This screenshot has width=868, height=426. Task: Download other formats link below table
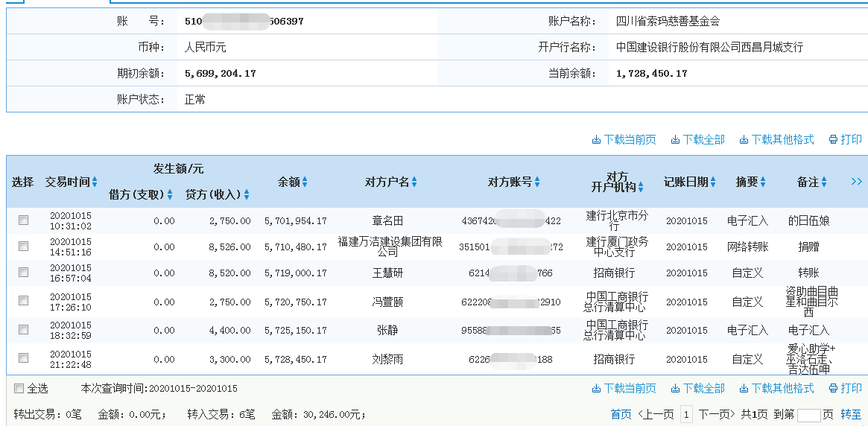tap(776, 388)
